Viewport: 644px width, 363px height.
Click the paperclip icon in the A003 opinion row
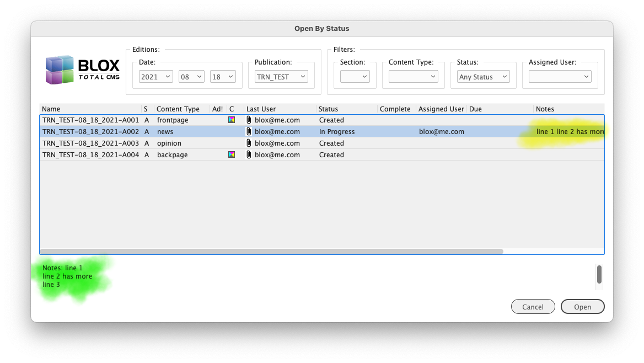click(x=249, y=143)
